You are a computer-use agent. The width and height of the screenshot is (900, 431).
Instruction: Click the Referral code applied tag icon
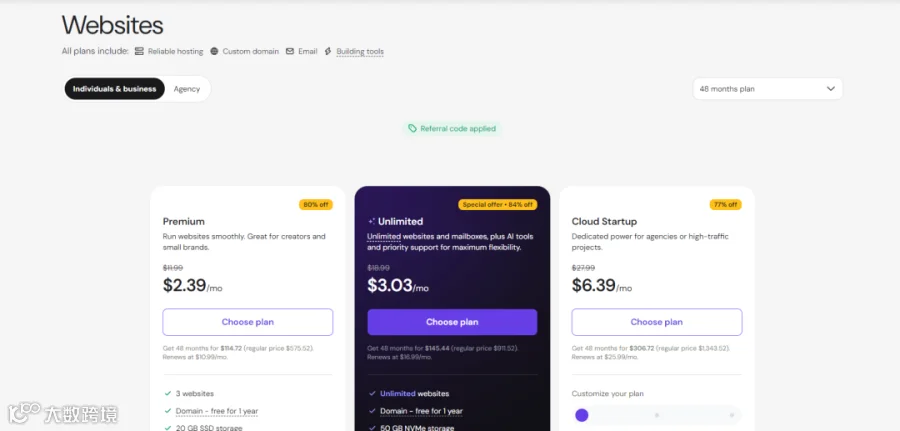pos(412,129)
